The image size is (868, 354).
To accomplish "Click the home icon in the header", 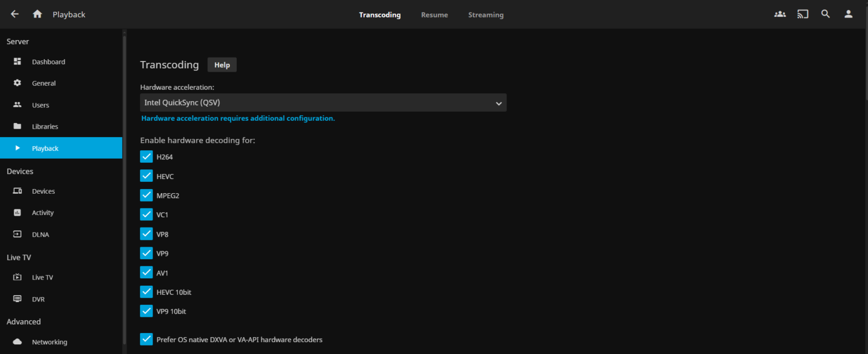I will tap(37, 14).
